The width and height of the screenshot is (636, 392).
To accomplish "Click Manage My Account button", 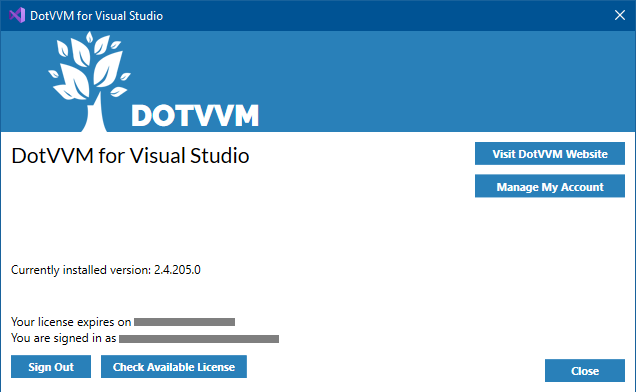I will [550, 186].
